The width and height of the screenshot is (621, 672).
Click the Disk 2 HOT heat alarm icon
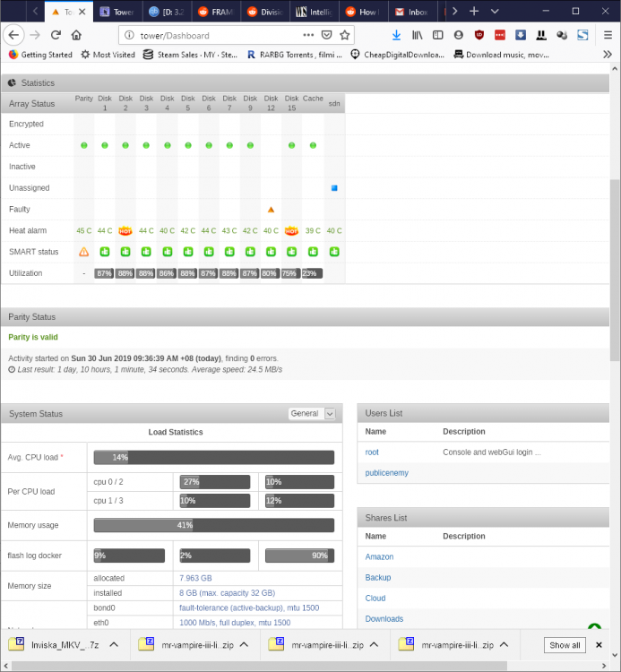click(125, 230)
